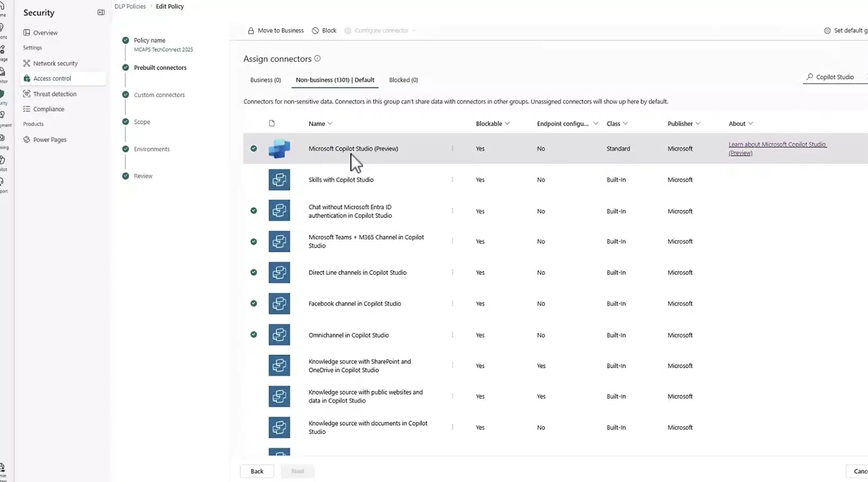Click the Access control lock icon
The image size is (868, 482).
[26, 78]
